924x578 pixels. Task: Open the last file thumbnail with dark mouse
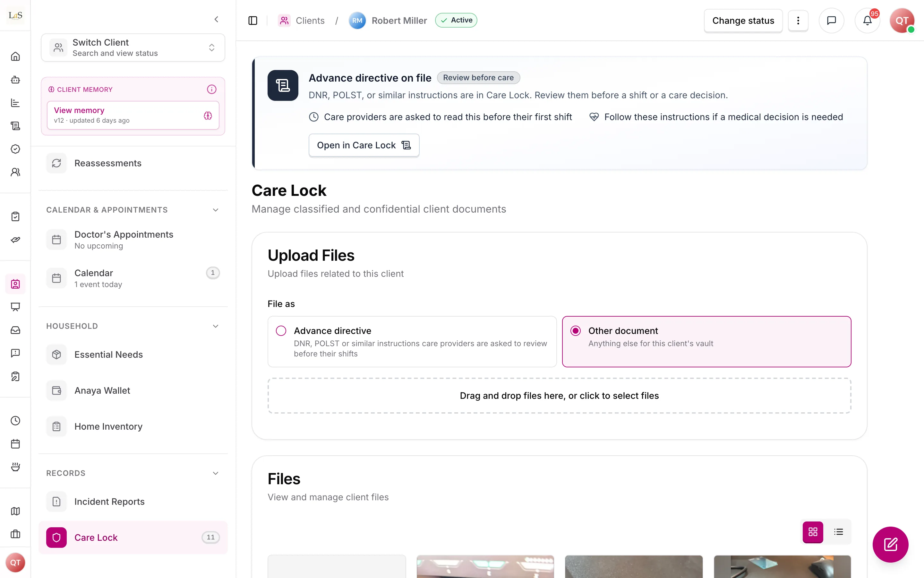tap(782, 566)
